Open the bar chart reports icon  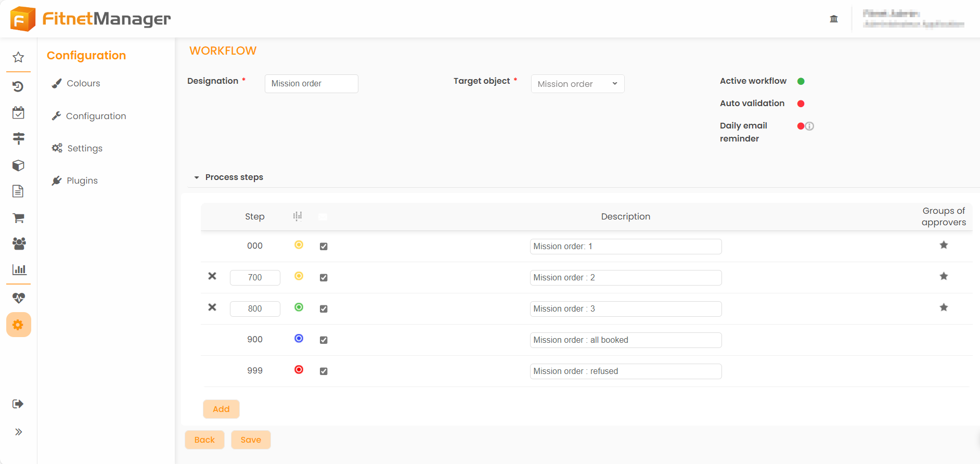click(x=19, y=269)
